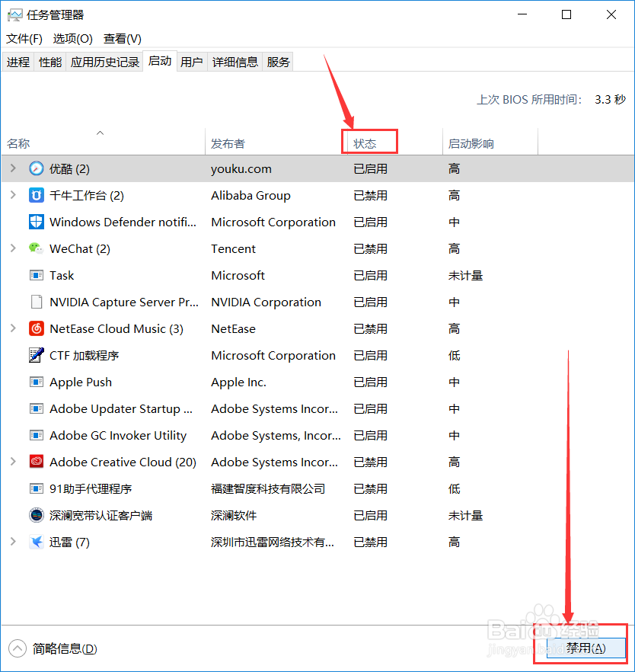Click the NVIDIA Capture Server icon
Viewport: 635px width, 672px height.
[x=36, y=302]
